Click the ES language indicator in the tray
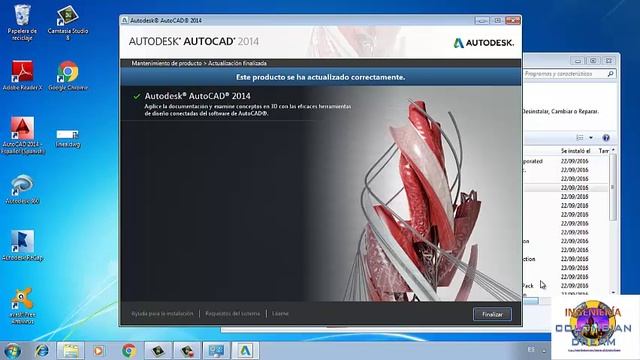This screenshot has height=360, width=640. pyautogui.click(x=531, y=350)
